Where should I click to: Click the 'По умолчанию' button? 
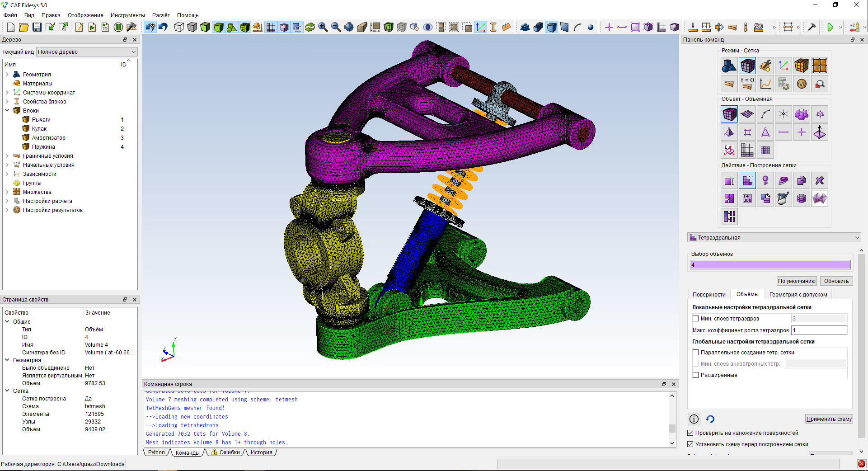click(x=797, y=281)
